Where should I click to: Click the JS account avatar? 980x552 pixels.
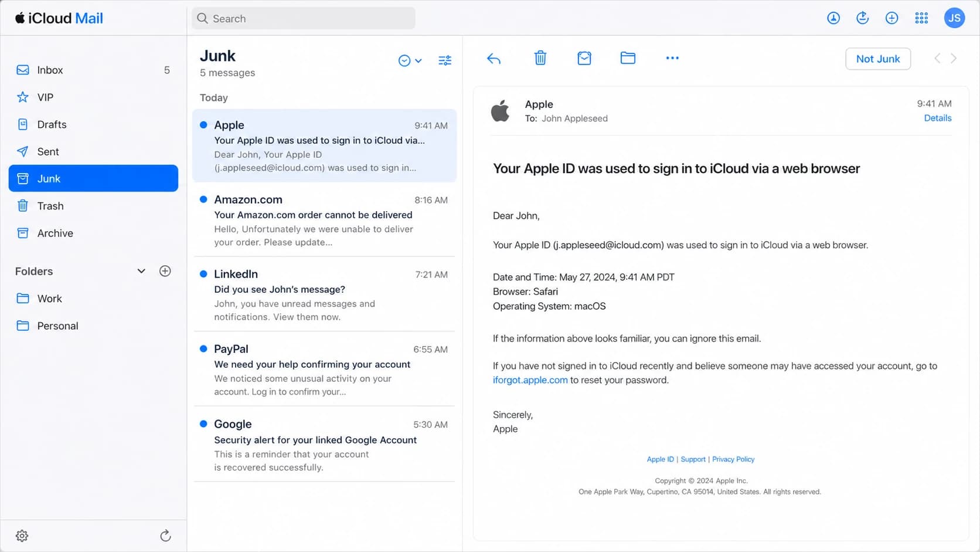click(954, 18)
